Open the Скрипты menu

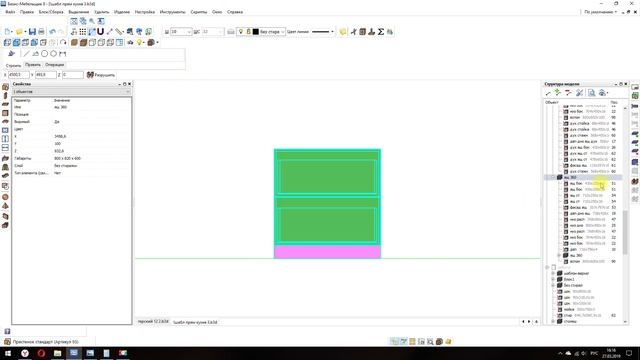click(199, 12)
